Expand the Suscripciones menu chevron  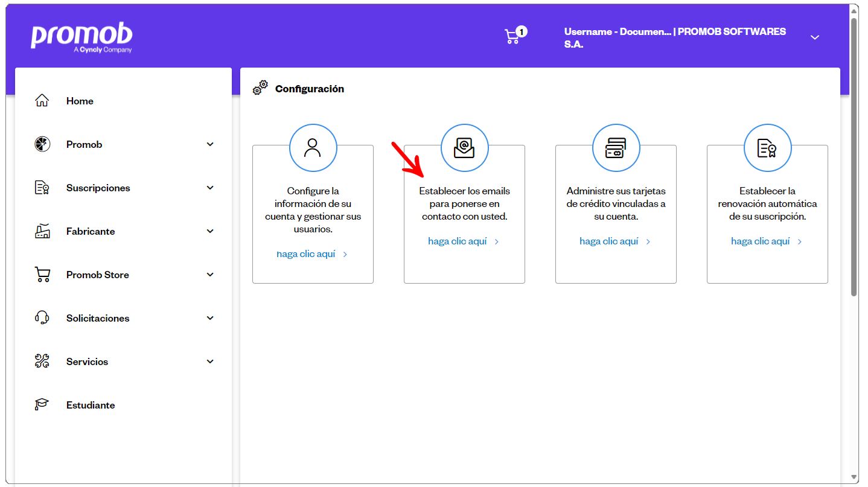(x=210, y=188)
